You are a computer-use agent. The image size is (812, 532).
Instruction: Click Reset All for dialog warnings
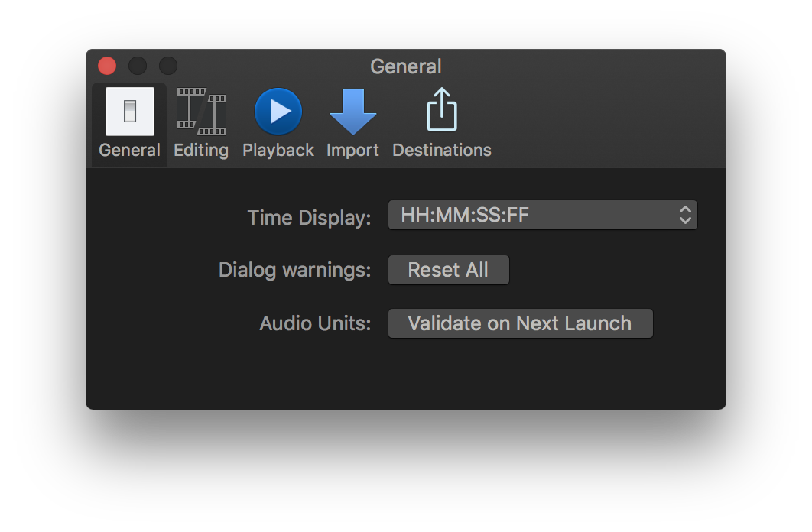coord(448,269)
